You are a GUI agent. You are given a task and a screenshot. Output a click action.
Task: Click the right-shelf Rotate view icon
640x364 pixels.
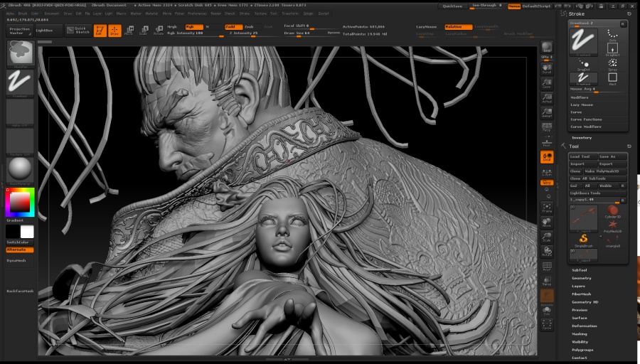click(547, 252)
